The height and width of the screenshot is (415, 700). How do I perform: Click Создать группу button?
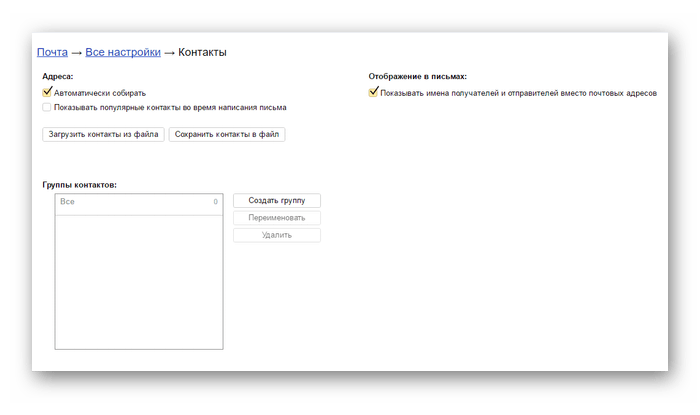[277, 200]
